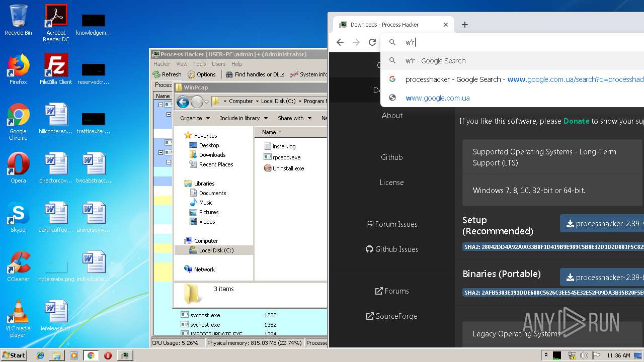Image resolution: width=644 pixels, height=362 pixels.
Task: Launch Skype desktop shortcut
Action: (18, 217)
